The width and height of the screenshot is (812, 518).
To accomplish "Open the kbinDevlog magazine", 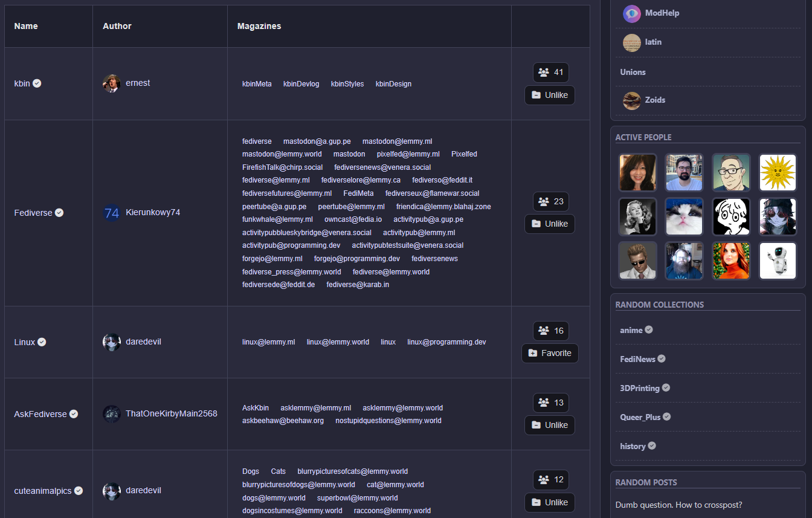I will 301,84.
